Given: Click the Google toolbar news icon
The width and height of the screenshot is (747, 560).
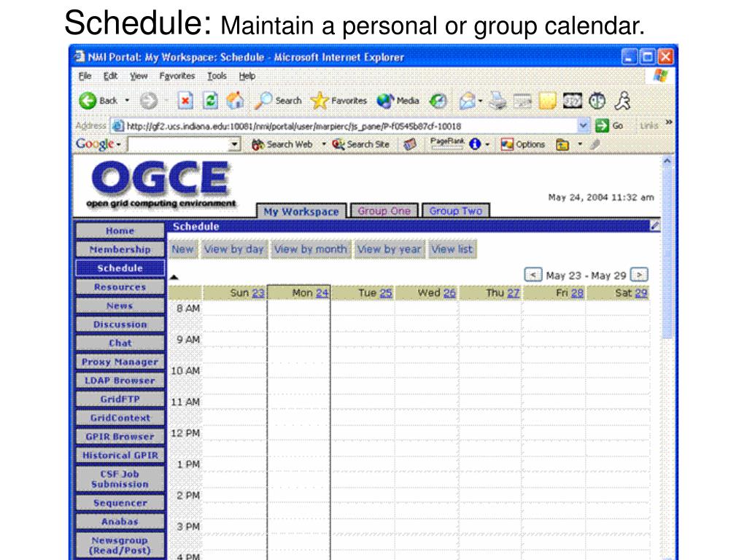Looking at the screenshot, I should coord(410,144).
